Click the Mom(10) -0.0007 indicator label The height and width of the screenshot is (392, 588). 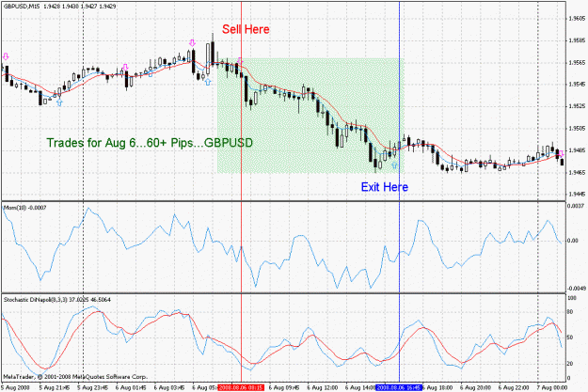[24, 207]
